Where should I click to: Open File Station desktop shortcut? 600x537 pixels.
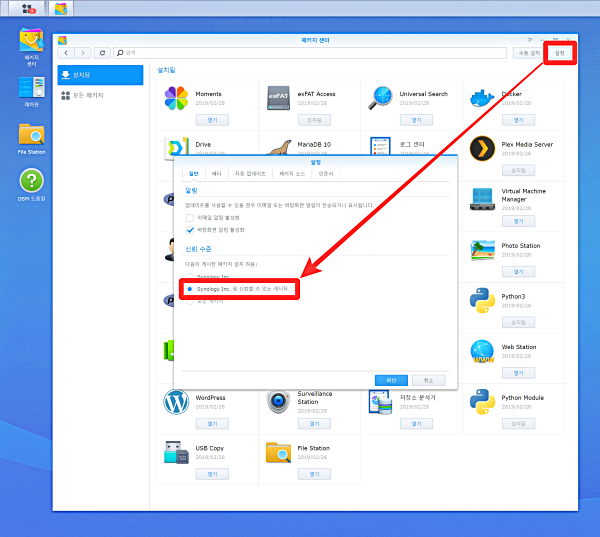pyautogui.click(x=31, y=139)
